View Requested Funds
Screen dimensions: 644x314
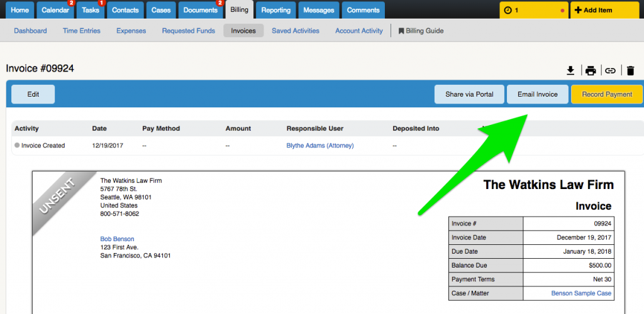coord(189,31)
